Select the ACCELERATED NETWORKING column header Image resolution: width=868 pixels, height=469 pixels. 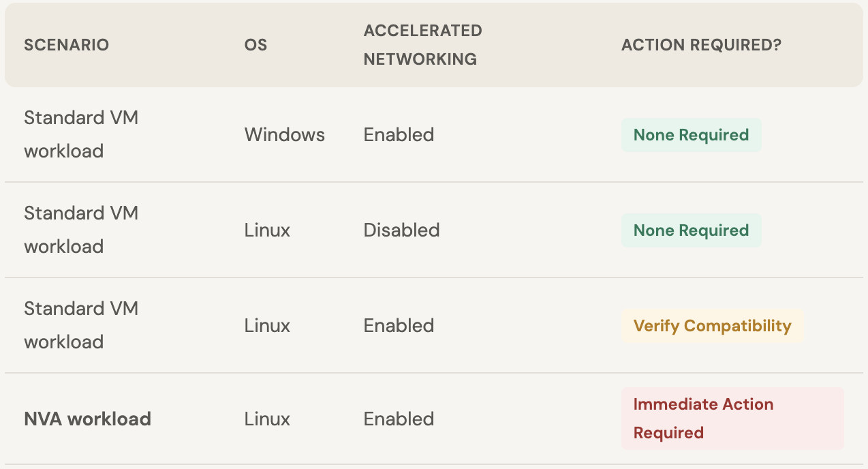click(x=422, y=45)
